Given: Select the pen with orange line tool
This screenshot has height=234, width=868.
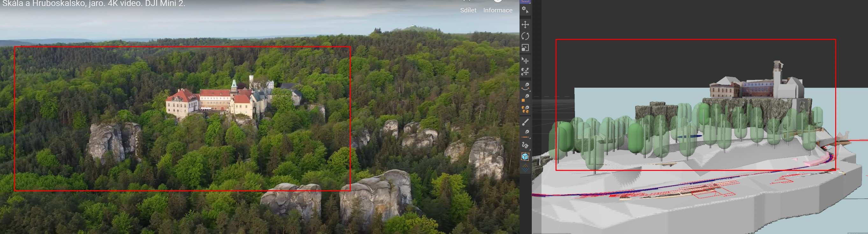Looking at the screenshot, I should 525,133.
